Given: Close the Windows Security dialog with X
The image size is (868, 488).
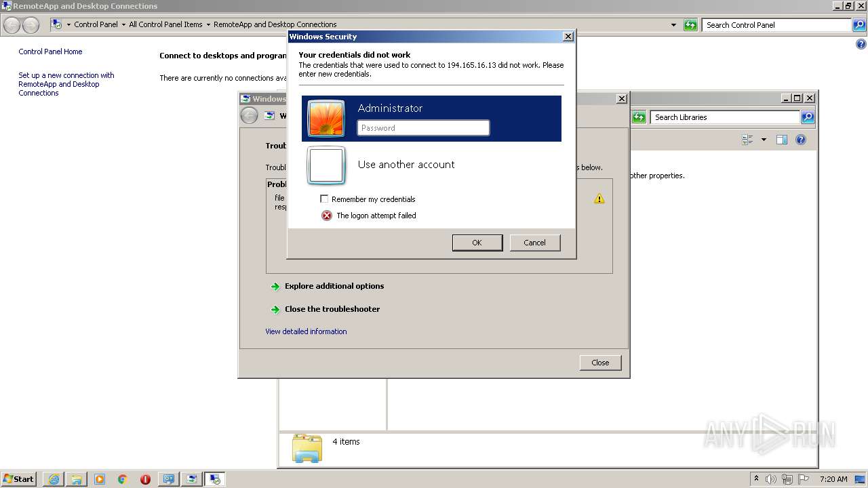Looking at the screenshot, I should pyautogui.click(x=568, y=37).
